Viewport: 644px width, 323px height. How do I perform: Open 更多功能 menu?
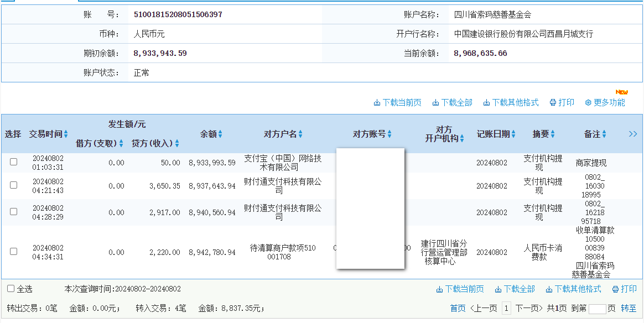(605, 103)
